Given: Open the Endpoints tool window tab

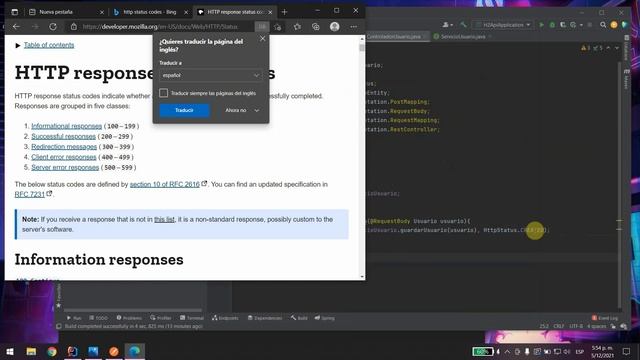Looking at the screenshot, I should click(225, 318).
